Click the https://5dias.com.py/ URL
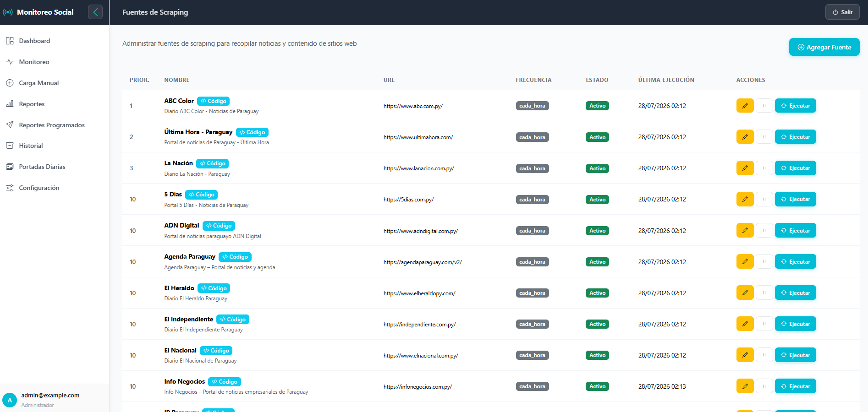Screen dimensions: 868x412 (409, 200)
